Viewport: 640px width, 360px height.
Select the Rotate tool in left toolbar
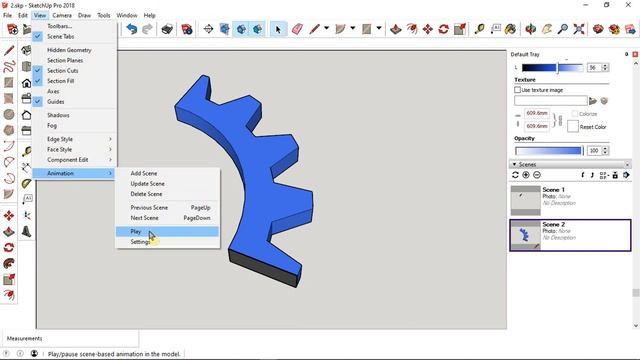pos(9,247)
